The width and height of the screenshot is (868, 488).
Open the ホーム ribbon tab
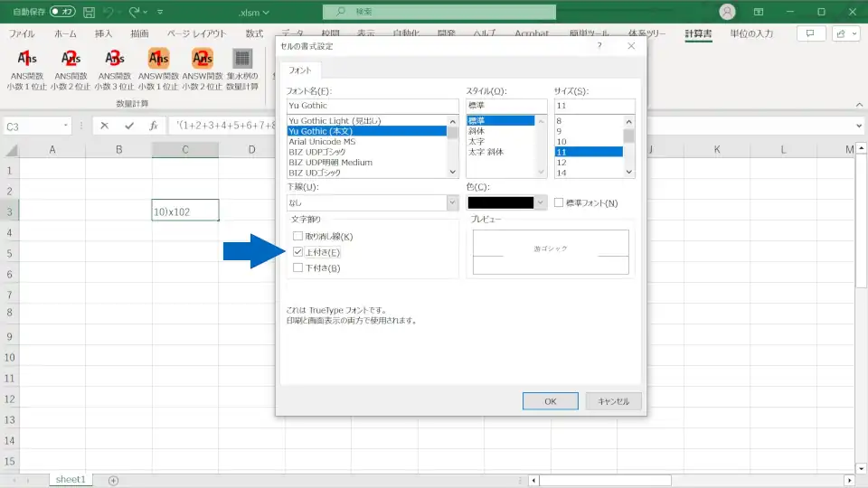[x=65, y=34]
